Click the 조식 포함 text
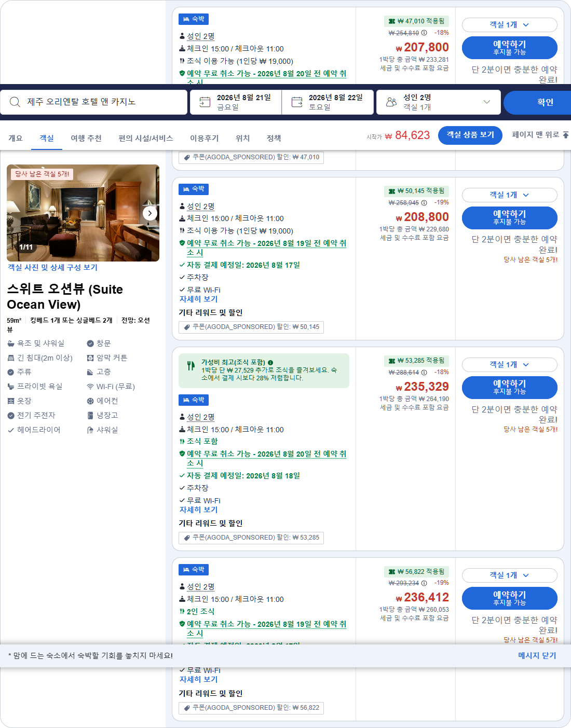 [x=202, y=442]
